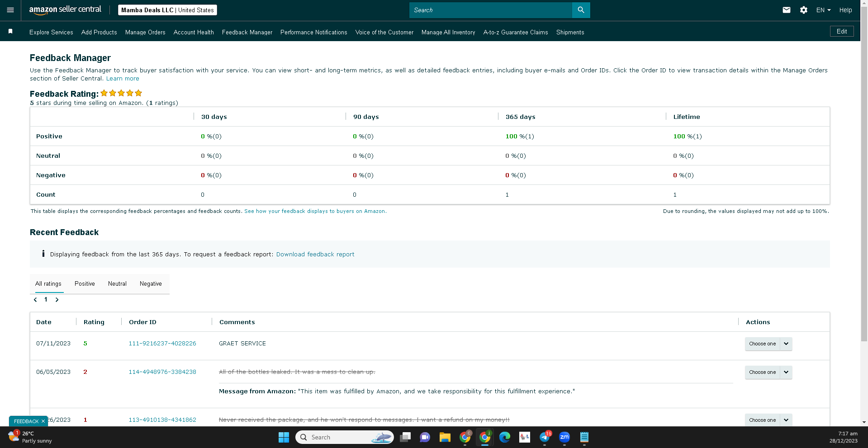Open order 113-4910138-4341862
The image size is (868, 448).
click(x=162, y=420)
